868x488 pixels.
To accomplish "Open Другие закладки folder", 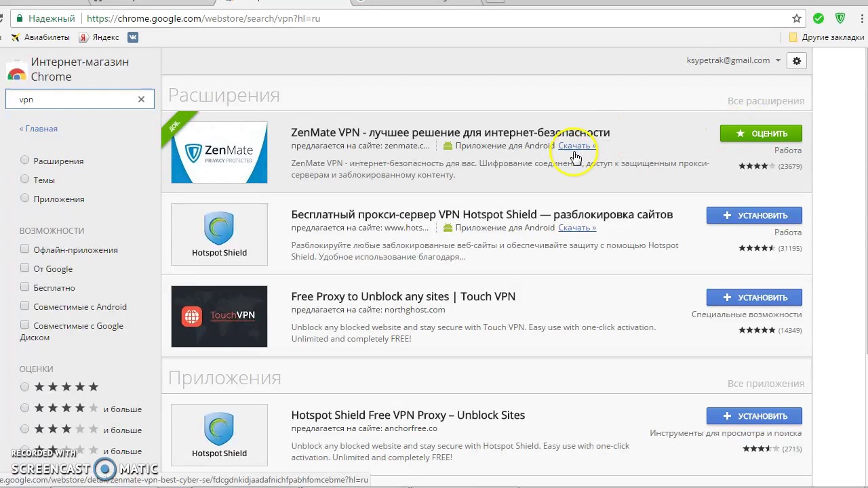I will [x=827, y=37].
